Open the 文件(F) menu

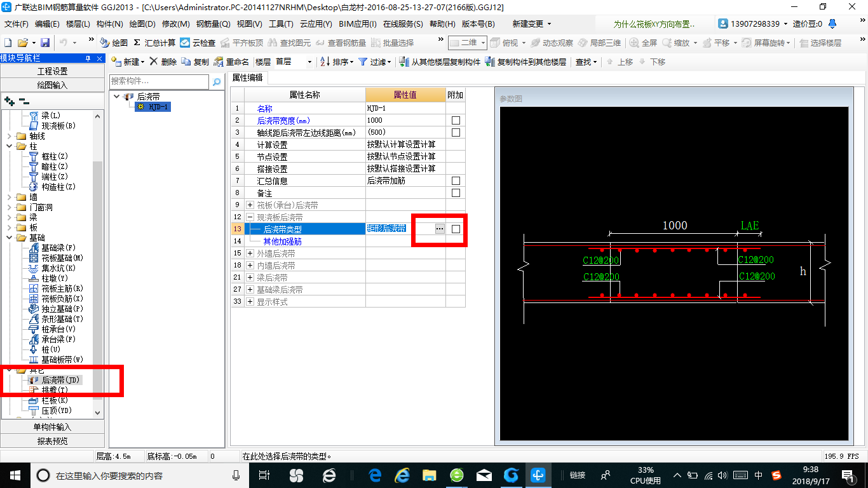click(17, 24)
